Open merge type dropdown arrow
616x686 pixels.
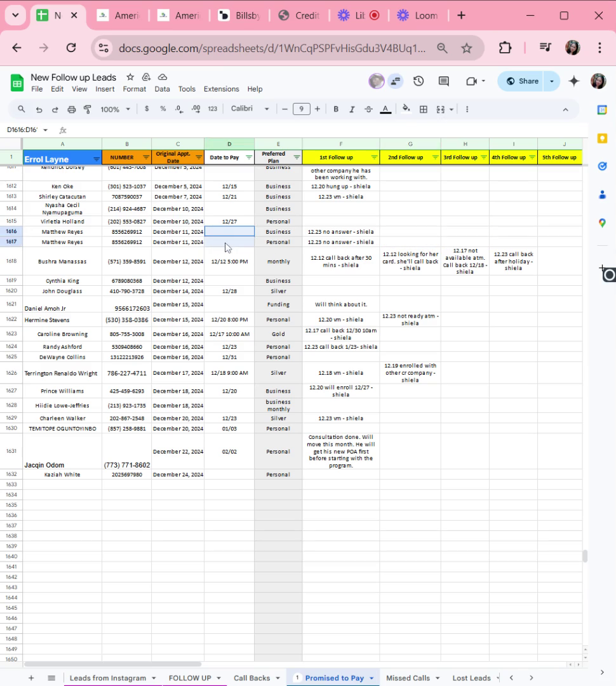pos(452,109)
